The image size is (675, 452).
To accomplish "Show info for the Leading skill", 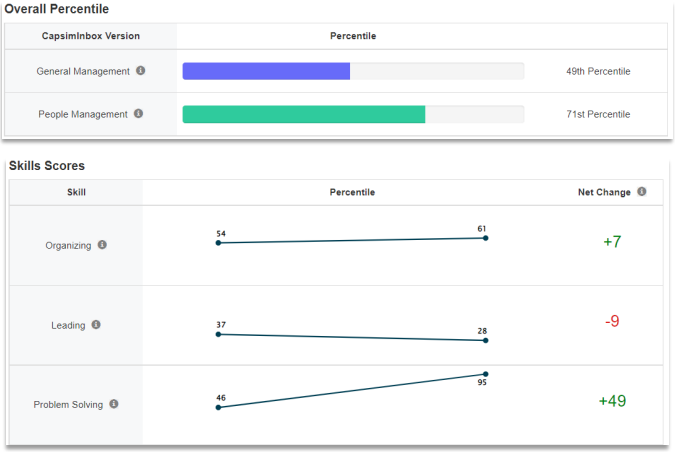I will [x=96, y=325].
